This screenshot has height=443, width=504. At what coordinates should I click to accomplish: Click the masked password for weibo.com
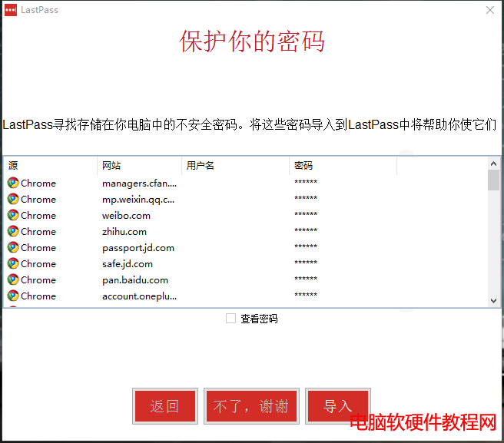306,214
